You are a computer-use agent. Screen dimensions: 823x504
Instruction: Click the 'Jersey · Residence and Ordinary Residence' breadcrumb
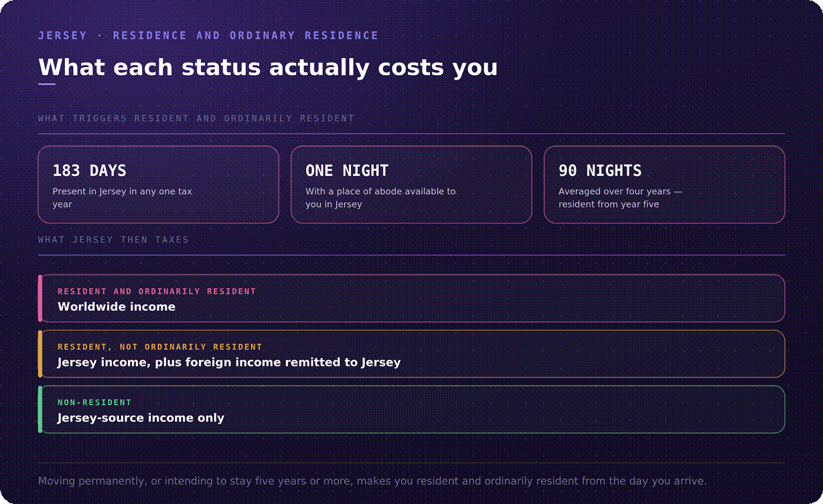(x=208, y=35)
